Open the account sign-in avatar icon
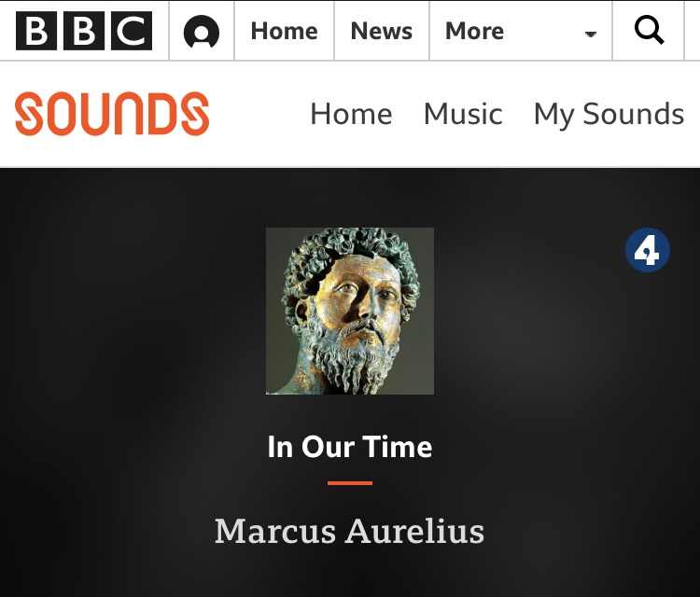 (x=202, y=31)
